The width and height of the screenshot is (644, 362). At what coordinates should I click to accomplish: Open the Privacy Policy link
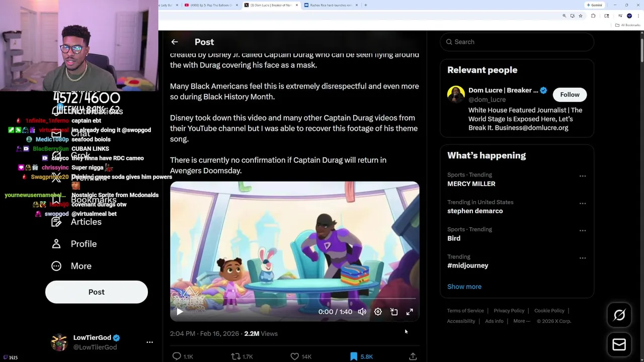tap(509, 311)
